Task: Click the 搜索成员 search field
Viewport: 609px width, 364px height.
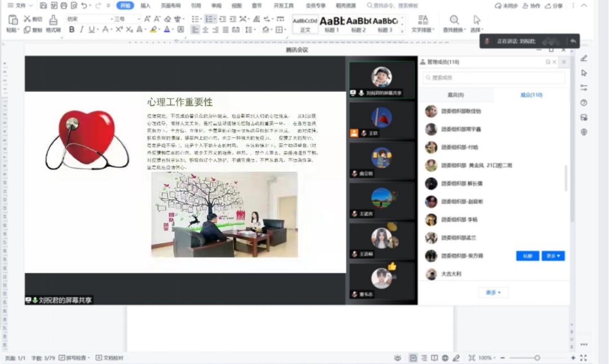Action: click(493, 77)
